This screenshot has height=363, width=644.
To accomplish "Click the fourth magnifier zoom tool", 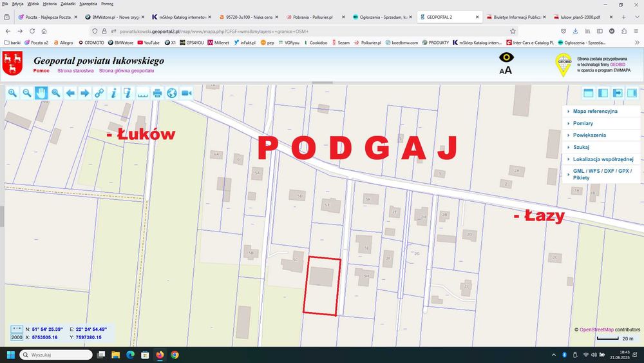I will click(55, 93).
